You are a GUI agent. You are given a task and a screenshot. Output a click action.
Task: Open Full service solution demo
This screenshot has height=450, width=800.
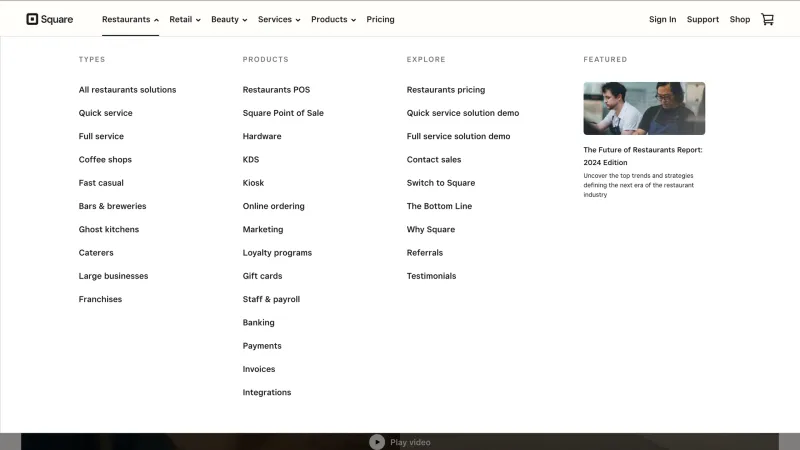pyautogui.click(x=458, y=136)
